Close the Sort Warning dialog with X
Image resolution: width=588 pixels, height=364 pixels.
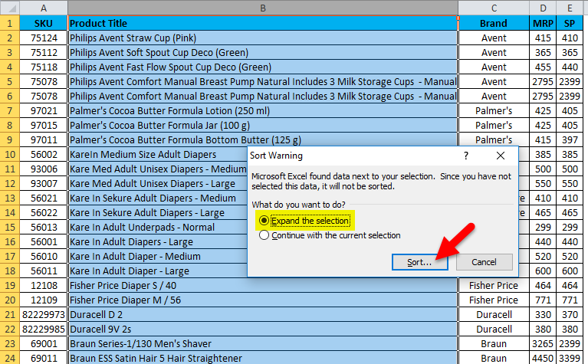[x=501, y=156]
